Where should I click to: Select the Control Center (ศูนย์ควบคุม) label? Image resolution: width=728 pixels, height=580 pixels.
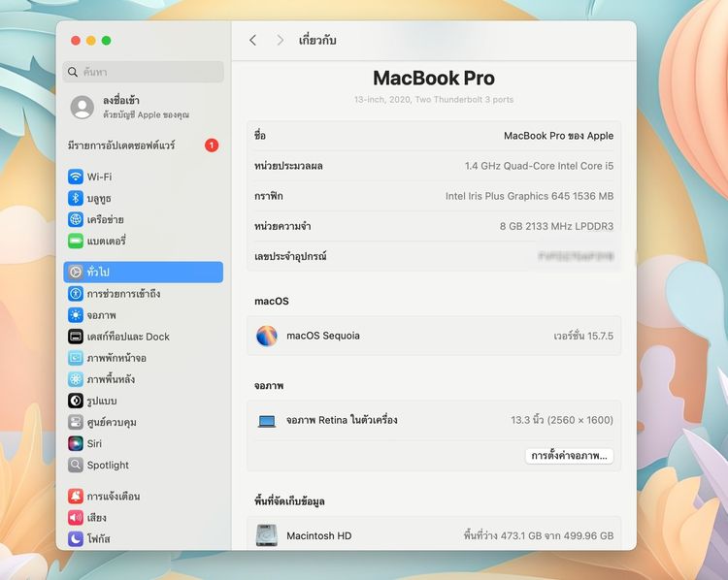point(112,422)
